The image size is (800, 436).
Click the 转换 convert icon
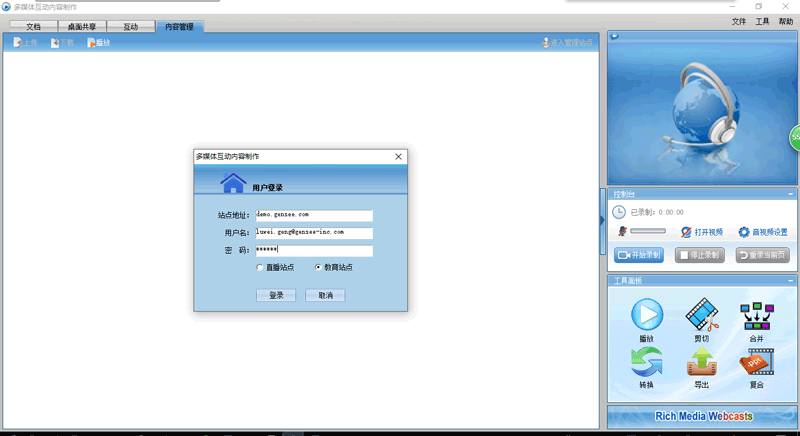tap(647, 362)
